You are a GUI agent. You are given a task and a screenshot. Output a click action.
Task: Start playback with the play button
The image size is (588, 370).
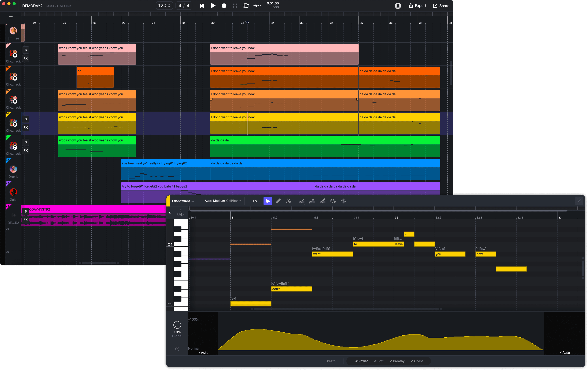click(213, 6)
